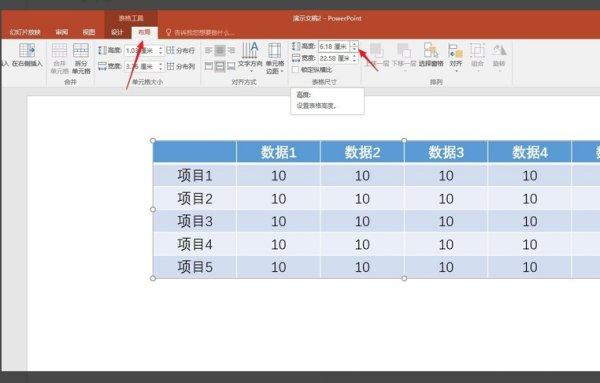Open the 文字方向 text direction menu
The image size is (600, 383).
pyautogui.click(x=250, y=57)
